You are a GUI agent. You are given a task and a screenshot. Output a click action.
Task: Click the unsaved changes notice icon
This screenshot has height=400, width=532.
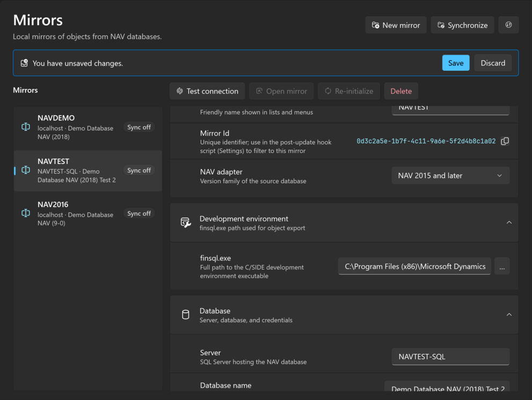coord(24,63)
